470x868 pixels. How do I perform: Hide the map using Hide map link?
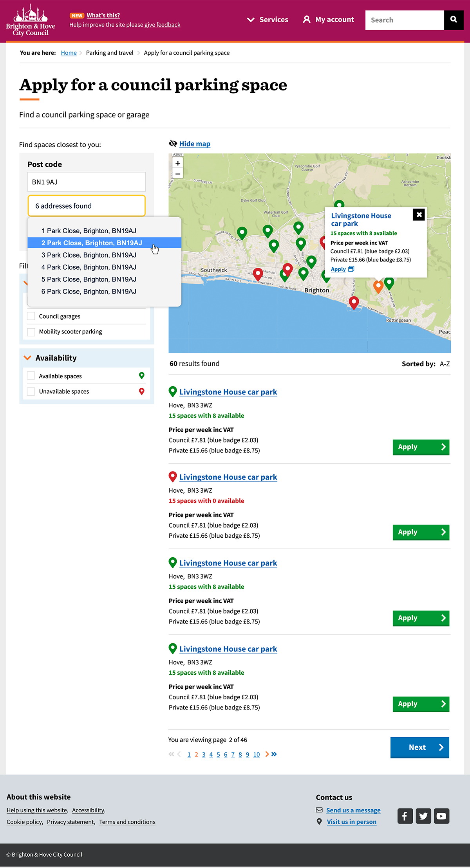pyautogui.click(x=195, y=144)
